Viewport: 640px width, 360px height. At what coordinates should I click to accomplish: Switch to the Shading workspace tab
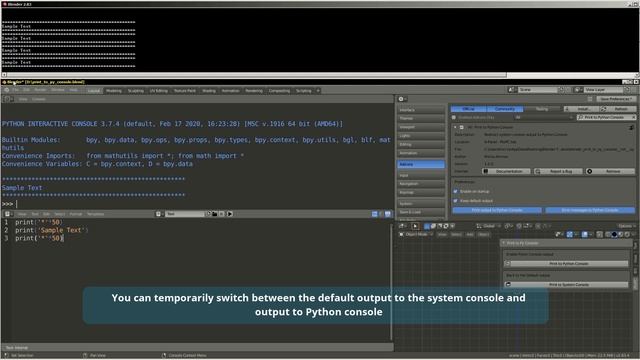tap(209, 91)
